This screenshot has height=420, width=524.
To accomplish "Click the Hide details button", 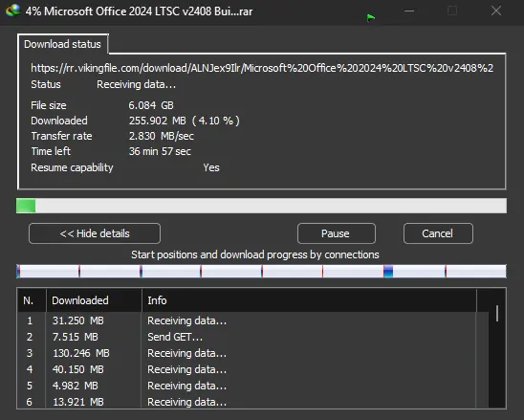I will pyautogui.click(x=95, y=233).
